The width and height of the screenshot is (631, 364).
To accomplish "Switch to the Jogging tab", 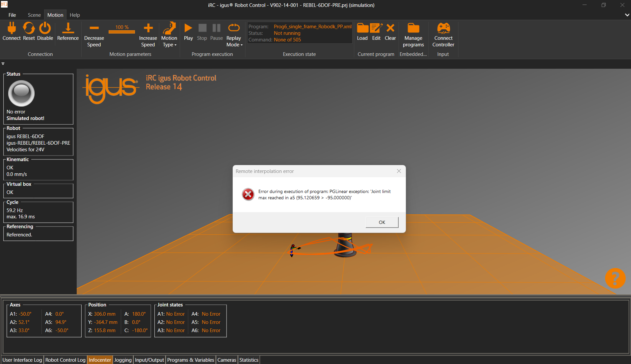I will pyautogui.click(x=123, y=360).
